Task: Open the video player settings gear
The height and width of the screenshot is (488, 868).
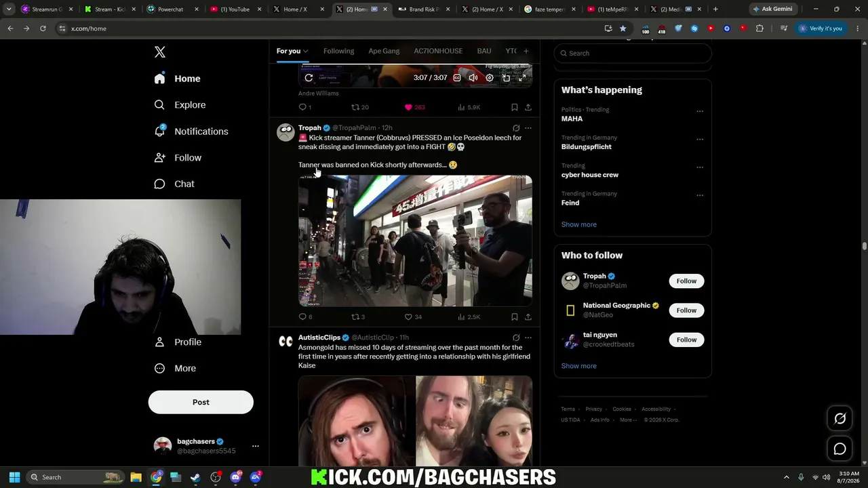Action: 490,78
